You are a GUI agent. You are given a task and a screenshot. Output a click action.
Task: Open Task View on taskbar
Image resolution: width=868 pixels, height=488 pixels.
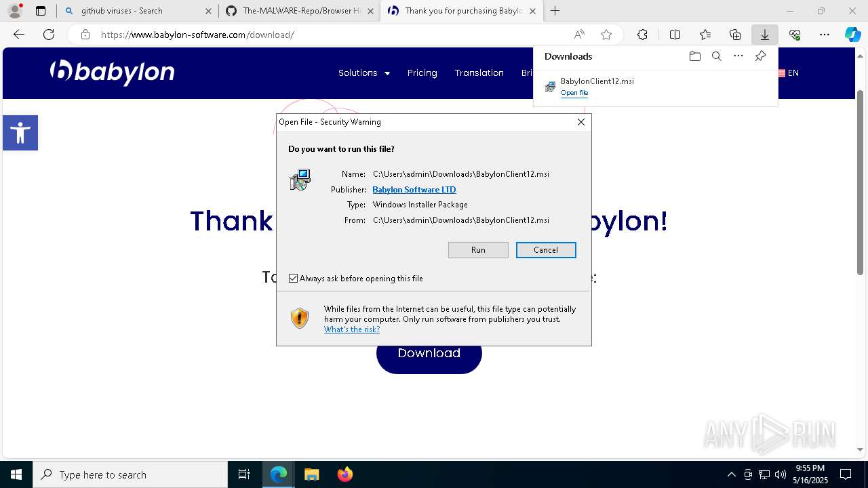(244, 474)
